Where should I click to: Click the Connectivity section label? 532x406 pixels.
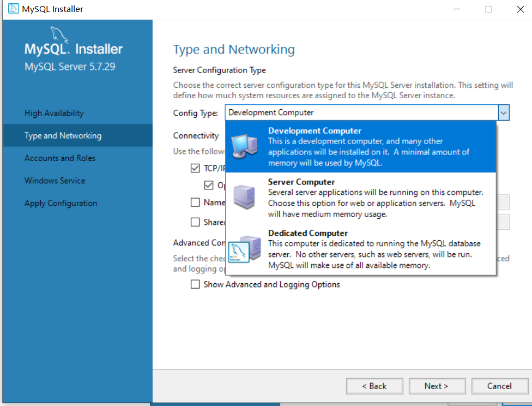click(x=196, y=135)
